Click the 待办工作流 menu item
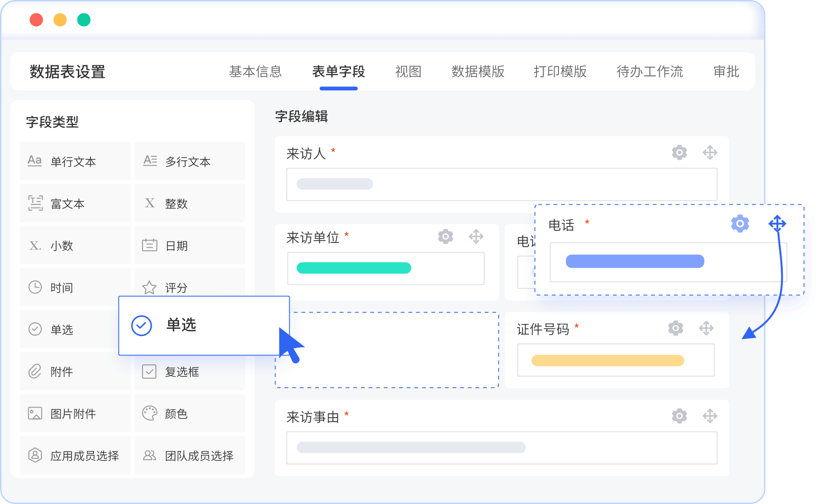The image size is (821, 504). point(650,72)
